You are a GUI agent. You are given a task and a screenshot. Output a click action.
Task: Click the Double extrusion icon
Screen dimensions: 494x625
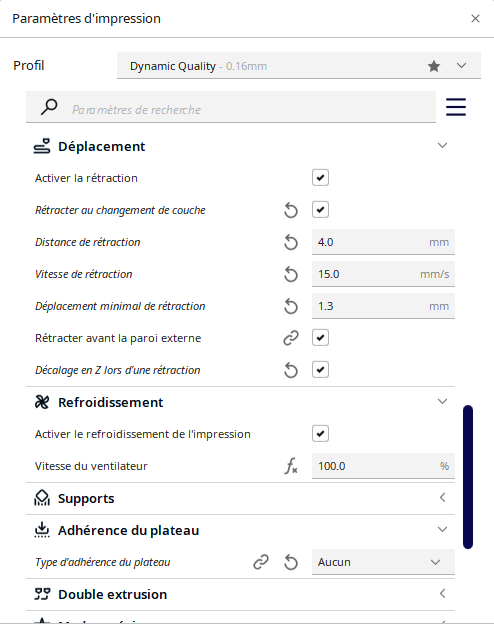click(x=42, y=594)
